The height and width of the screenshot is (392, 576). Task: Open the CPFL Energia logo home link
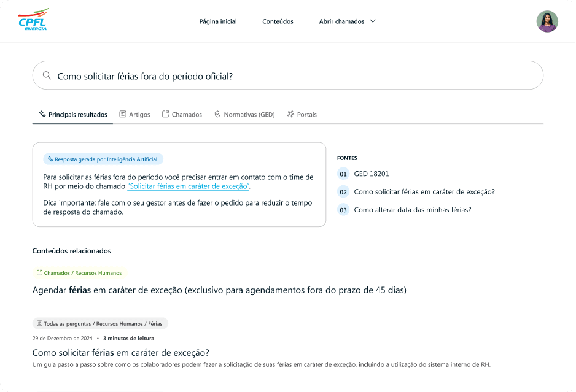click(33, 20)
